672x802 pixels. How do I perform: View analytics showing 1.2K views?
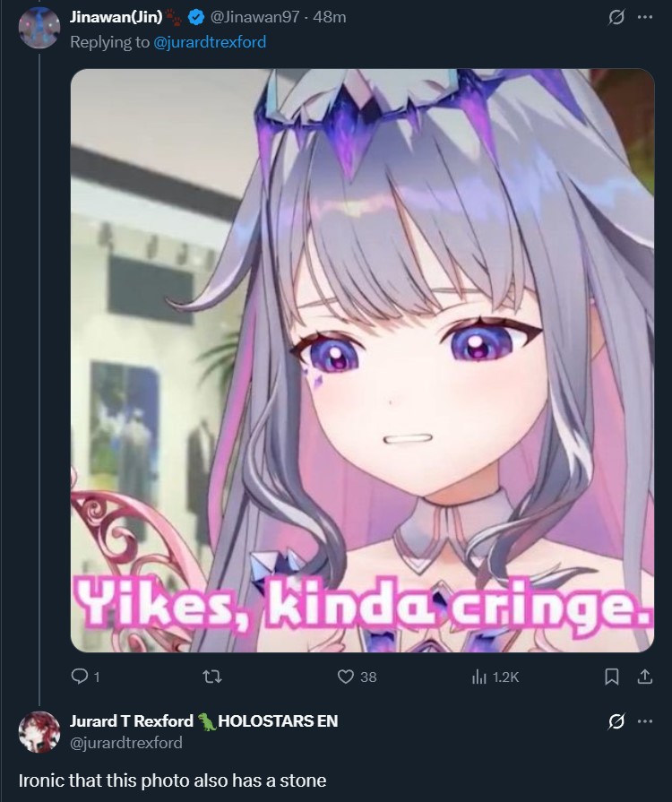495,677
